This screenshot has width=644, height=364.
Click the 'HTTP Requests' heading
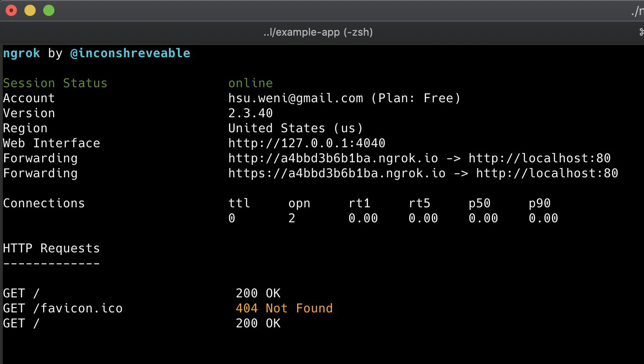[52, 248]
